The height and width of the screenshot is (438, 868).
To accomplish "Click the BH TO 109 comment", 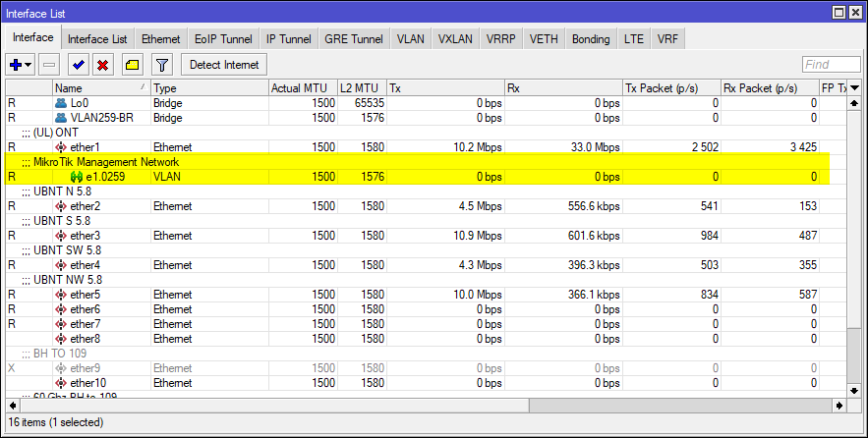I will (x=54, y=354).
